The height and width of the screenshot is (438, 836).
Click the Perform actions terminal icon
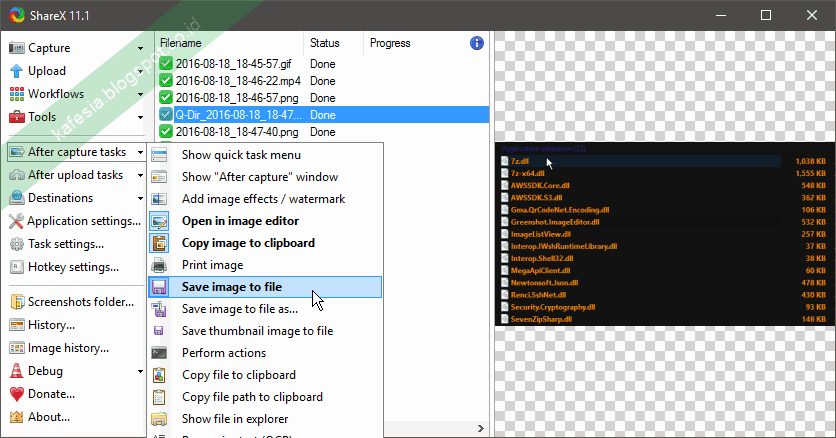pyautogui.click(x=159, y=353)
